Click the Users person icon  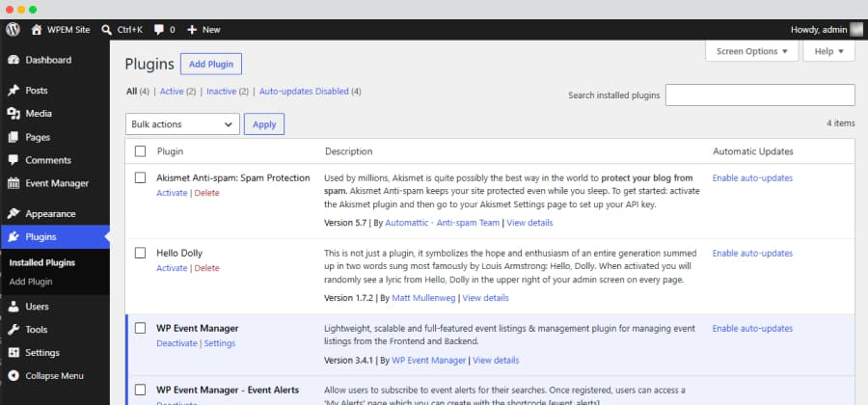[14, 306]
